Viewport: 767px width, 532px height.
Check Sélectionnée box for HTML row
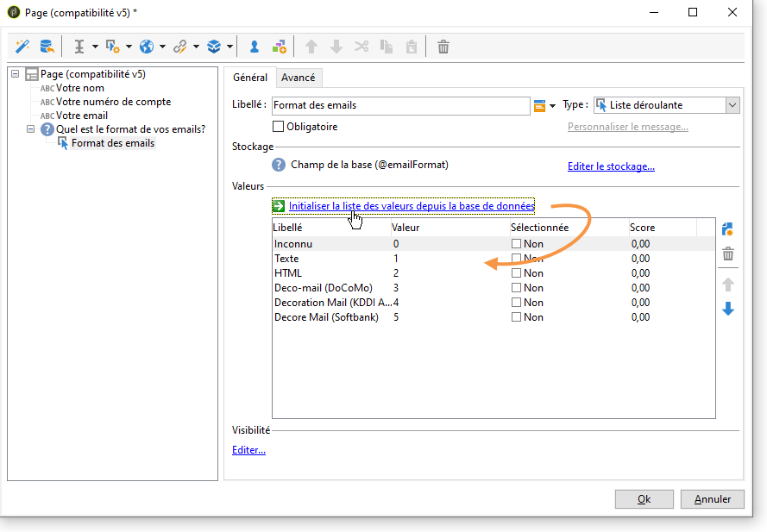coord(516,273)
